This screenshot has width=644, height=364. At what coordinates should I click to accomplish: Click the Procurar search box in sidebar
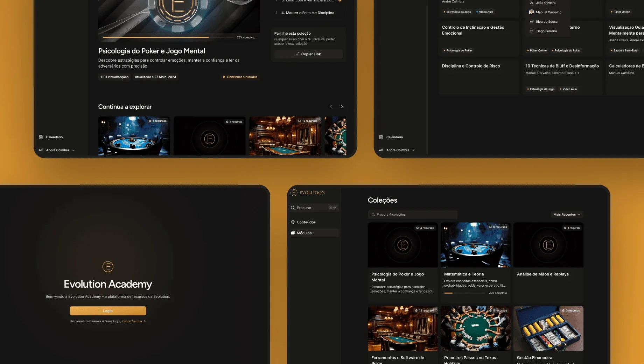coord(314,208)
